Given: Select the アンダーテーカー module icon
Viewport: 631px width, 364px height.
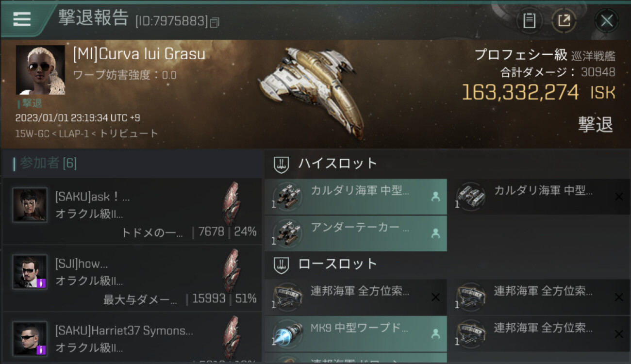Looking at the screenshot, I should [x=287, y=233].
